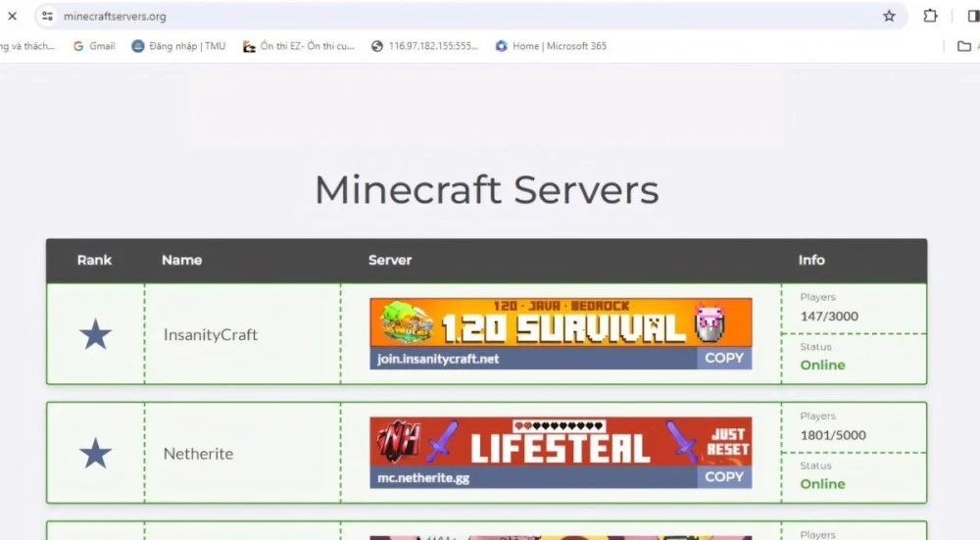Open the Netherite server name
Viewport: 980px width, 540px height.
[198, 454]
